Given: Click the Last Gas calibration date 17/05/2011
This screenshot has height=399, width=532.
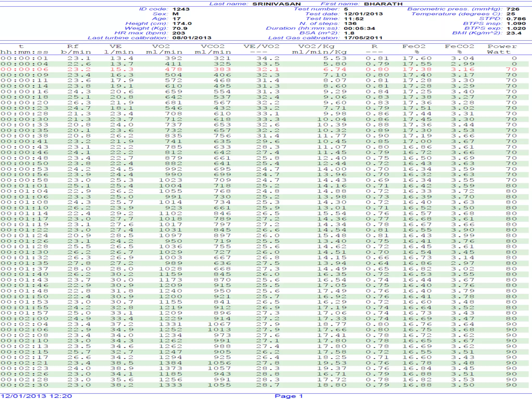Looking at the screenshot, I should (363, 38).
